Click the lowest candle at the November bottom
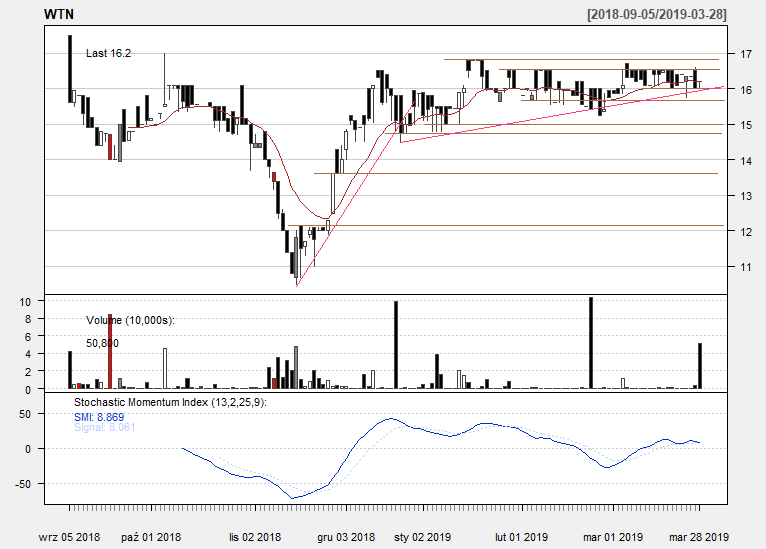This screenshot has width=766, height=549. click(296, 257)
